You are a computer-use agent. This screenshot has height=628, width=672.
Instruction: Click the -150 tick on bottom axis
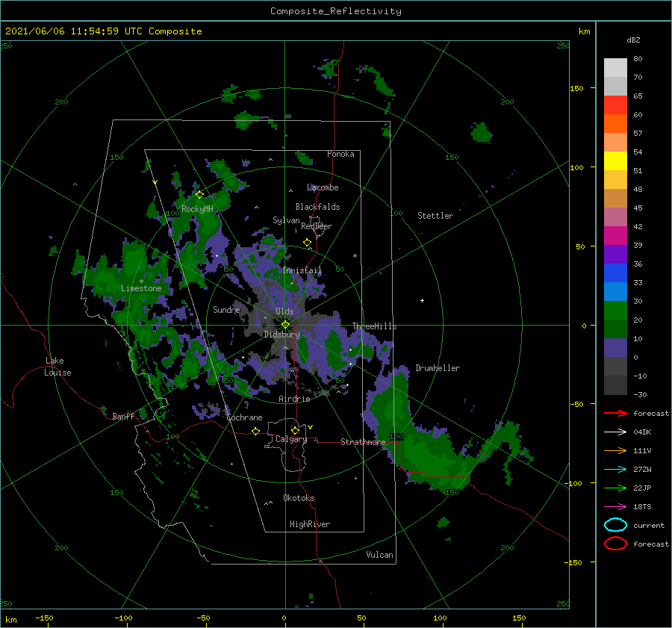point(44,618)
